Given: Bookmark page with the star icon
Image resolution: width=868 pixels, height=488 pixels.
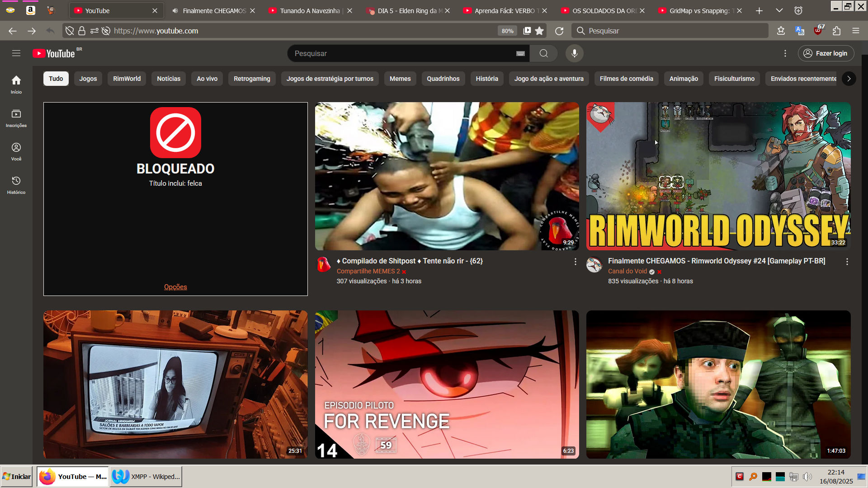Looking at the screenshot, I should point(539,31).
